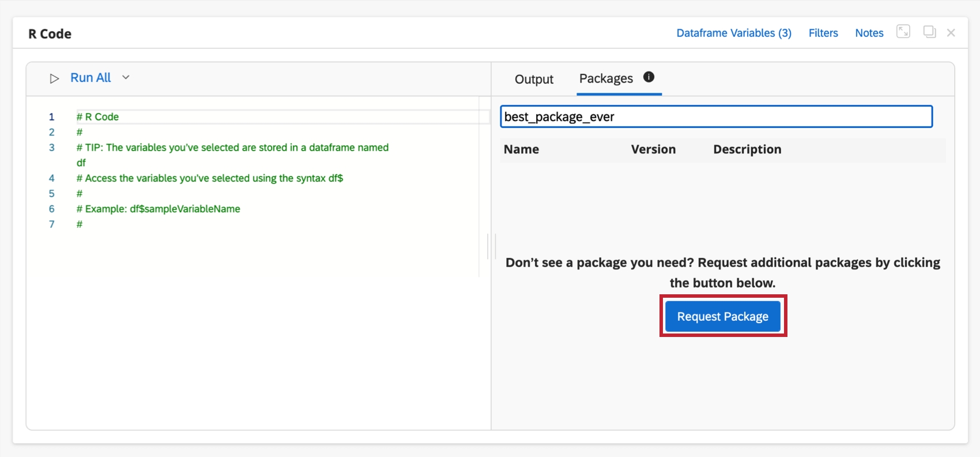This screenshot has width=980, height=457.
Task: Switch to the Output tab
Action: pyautogui.click(x=534, y=79)
